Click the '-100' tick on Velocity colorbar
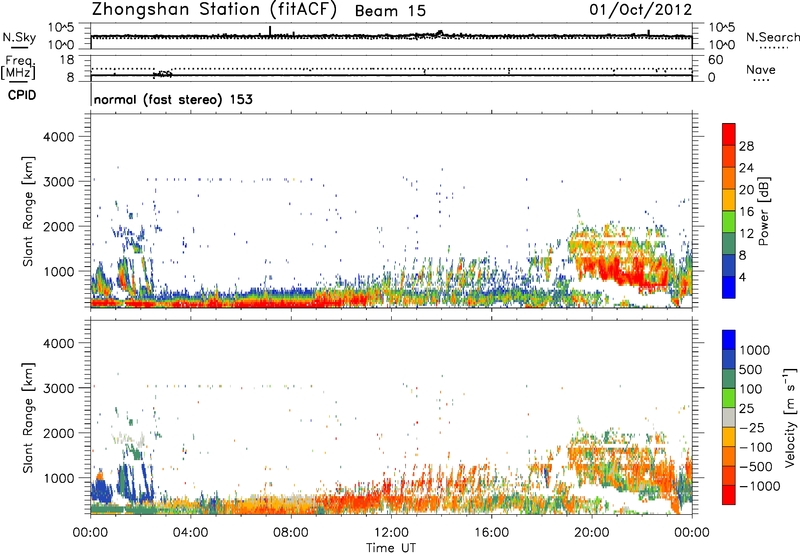This screenshot has width=800, height=554. coord(756,447)
